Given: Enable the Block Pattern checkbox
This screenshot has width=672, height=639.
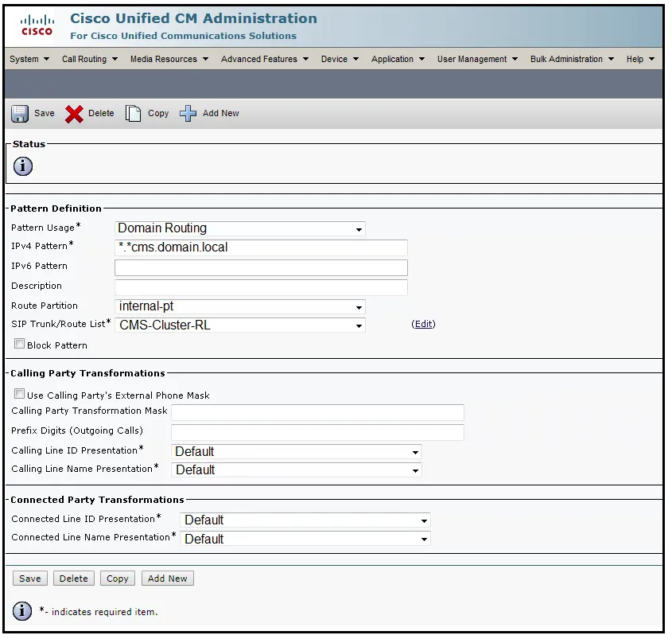Looking at the screenshot, I should [19, 344].
